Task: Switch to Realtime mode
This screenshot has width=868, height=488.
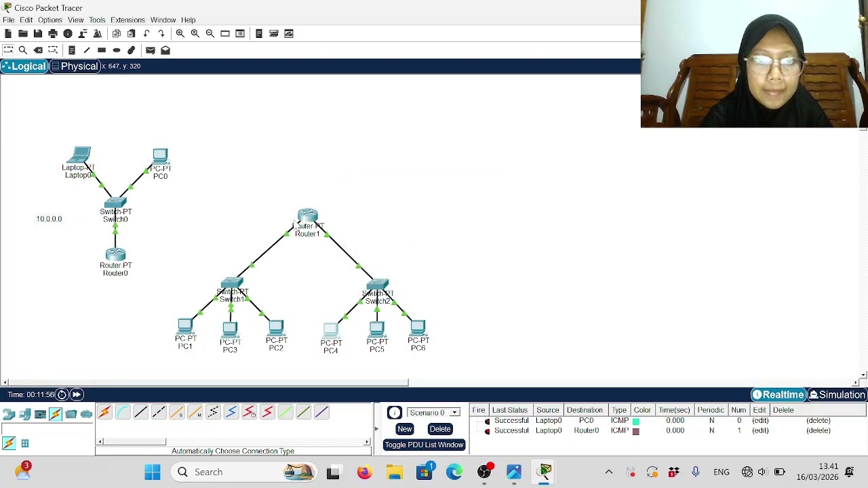Action: coord(778,394)
